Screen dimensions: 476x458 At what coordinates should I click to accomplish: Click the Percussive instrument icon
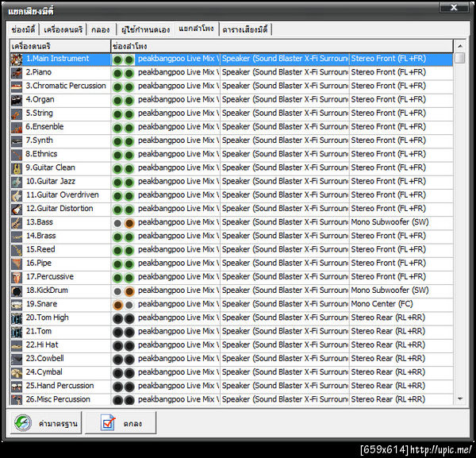[x=17, y=277]
